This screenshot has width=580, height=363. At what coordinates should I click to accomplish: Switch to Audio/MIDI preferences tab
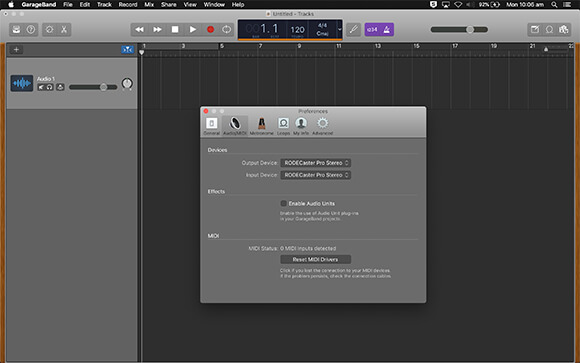pos(235,126)
